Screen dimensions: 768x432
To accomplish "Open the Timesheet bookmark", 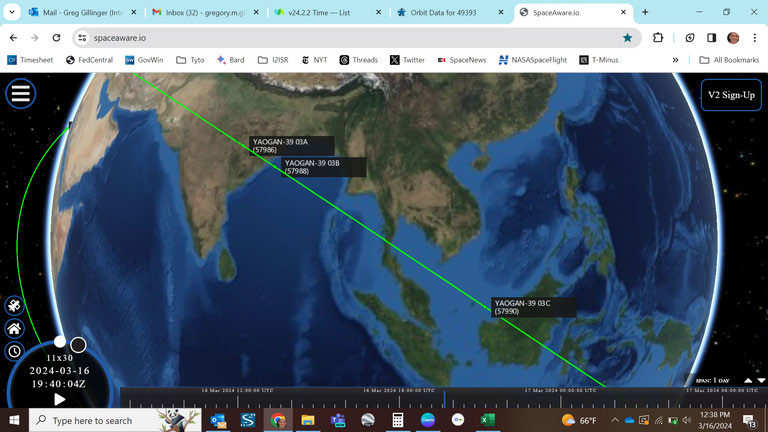I will [x=30, y=60].
